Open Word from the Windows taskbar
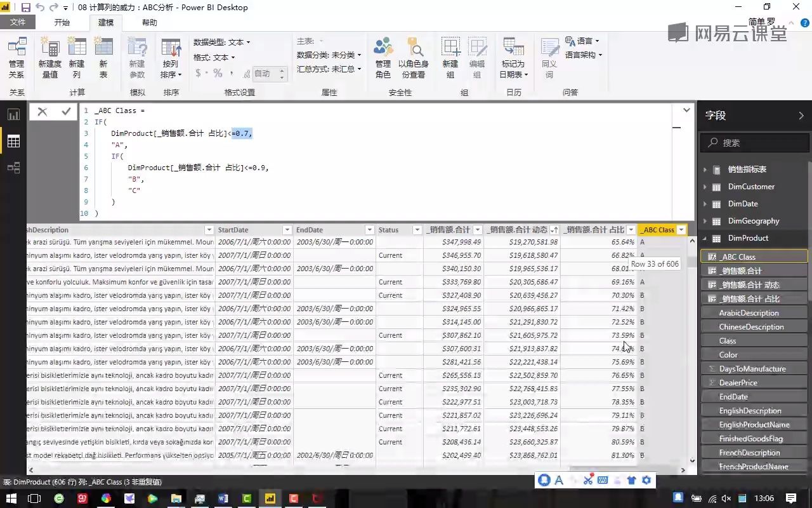Screen dimensions: 812x508 click(223, 498)
